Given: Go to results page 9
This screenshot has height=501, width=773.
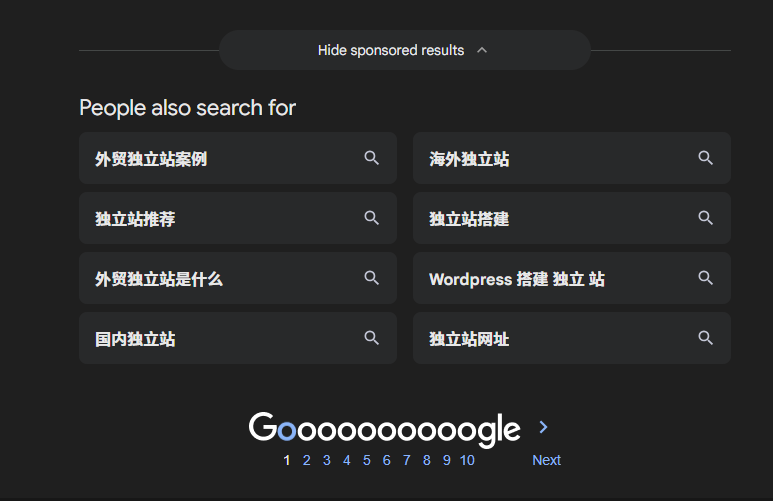Looking at the screenshot, I should (447, 460).
